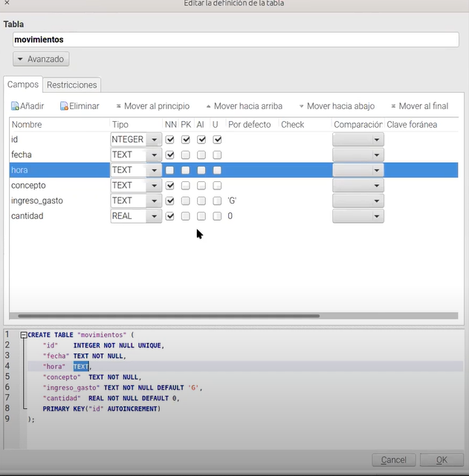Switch to the Campos tab
This screenshot has width=469, height=476.
(23, 85)
